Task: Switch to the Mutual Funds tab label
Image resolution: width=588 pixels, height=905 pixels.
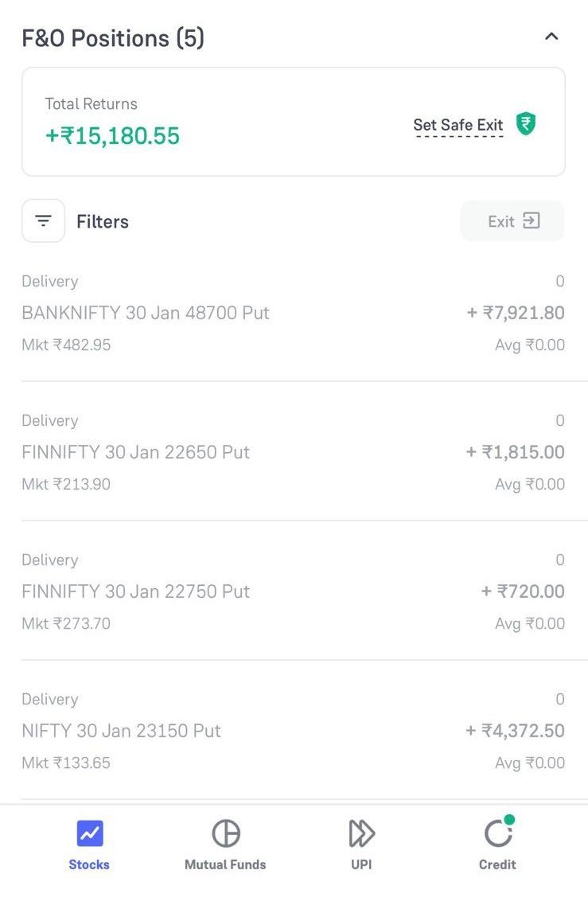Action: tap(225, 864)
